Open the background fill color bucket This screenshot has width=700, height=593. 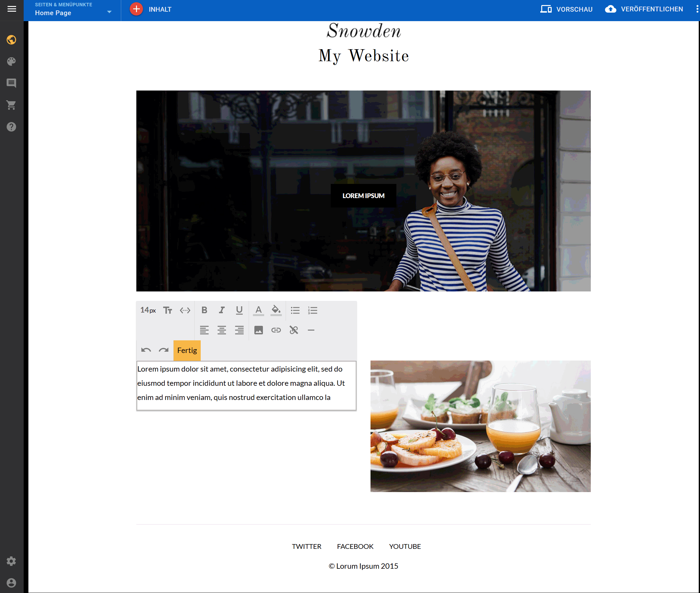[276, 310]
